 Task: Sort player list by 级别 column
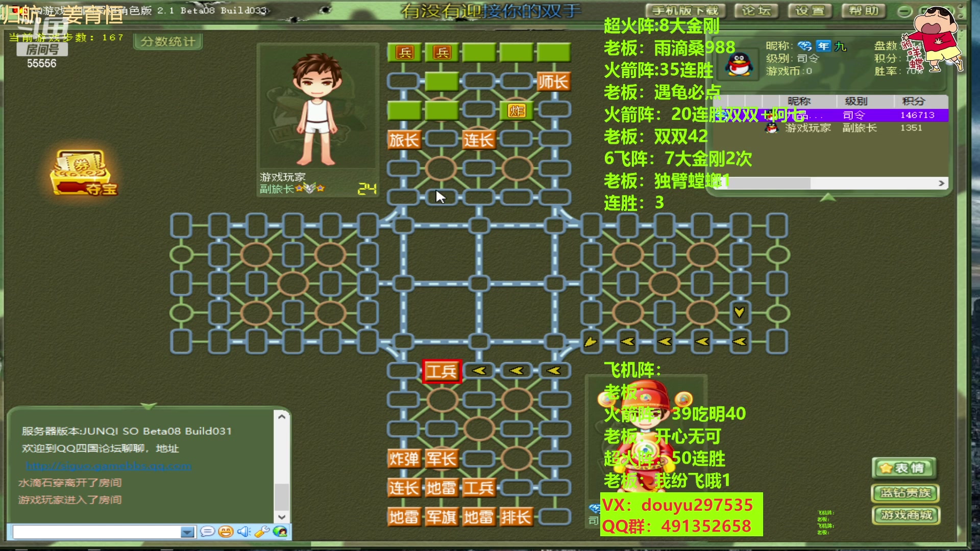[x=856, y=101]
